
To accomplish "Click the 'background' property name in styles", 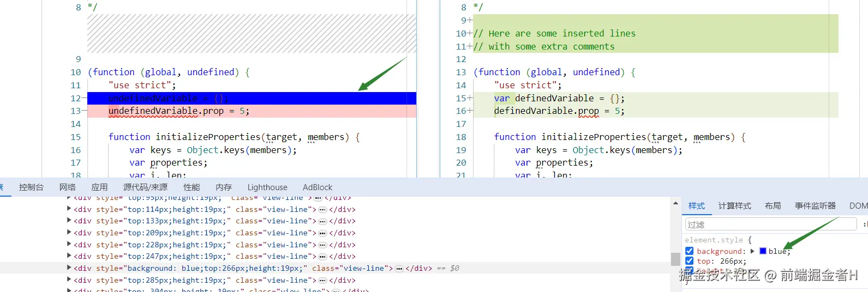I will [x=720, y=251].
